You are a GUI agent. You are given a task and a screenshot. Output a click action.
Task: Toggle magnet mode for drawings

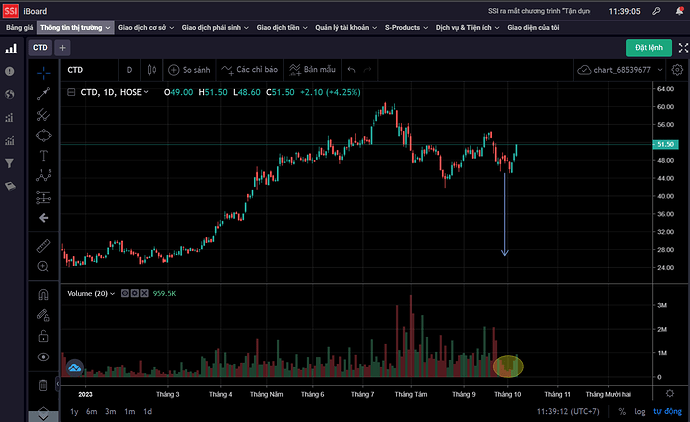pyautogui.click(x=43, y=294)
